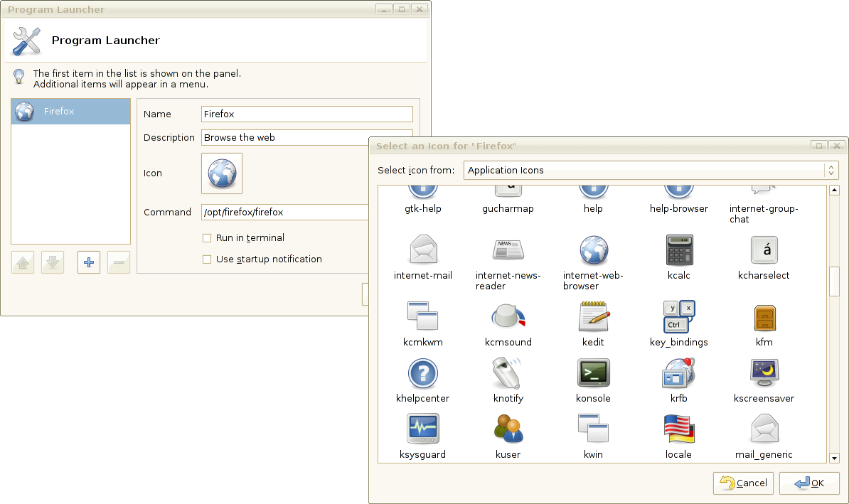Screen dimensions: 849x504
Task: Choose the konsole terminal icon
Action: pyautogui.click(x=594, y=372)
